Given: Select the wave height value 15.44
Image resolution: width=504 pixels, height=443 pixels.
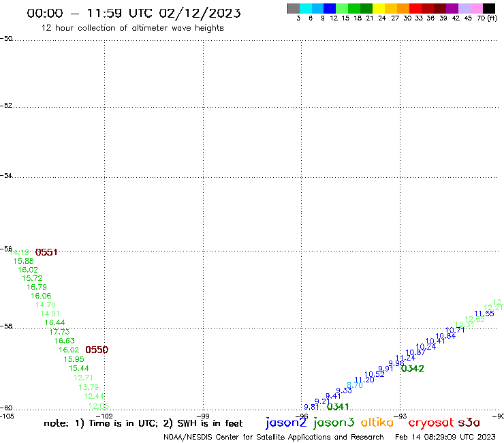Looking at the screenshot, I should [x=79, y=368].
